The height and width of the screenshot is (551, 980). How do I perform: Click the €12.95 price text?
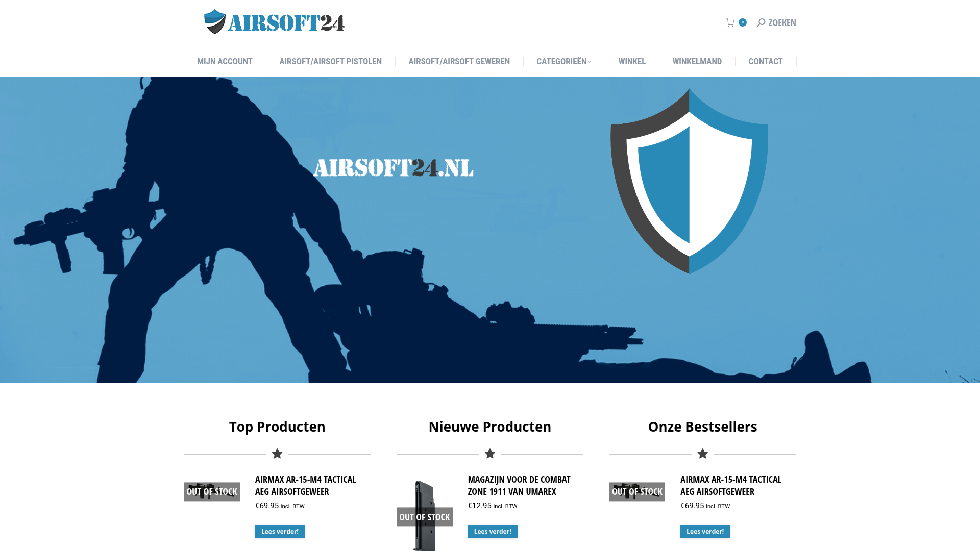(480, 506)
